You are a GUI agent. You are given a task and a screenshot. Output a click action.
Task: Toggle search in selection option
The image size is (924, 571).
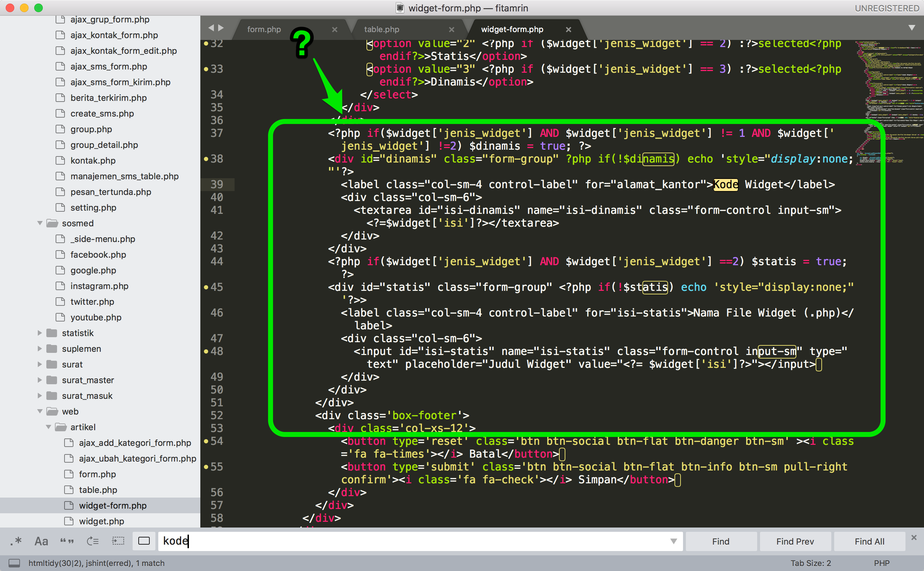coord(118,541)
